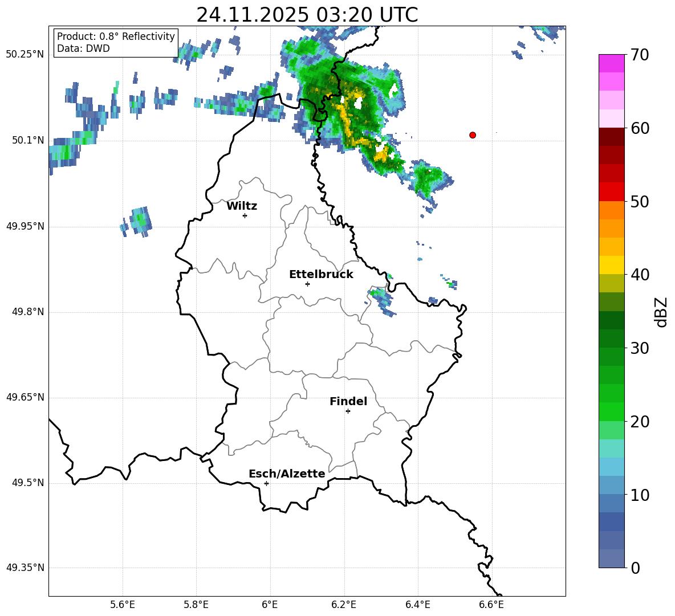This screenshot has width=675, height=616.
Task: Click the 5.8°E longitude label
Action: (x=196, y=605)
